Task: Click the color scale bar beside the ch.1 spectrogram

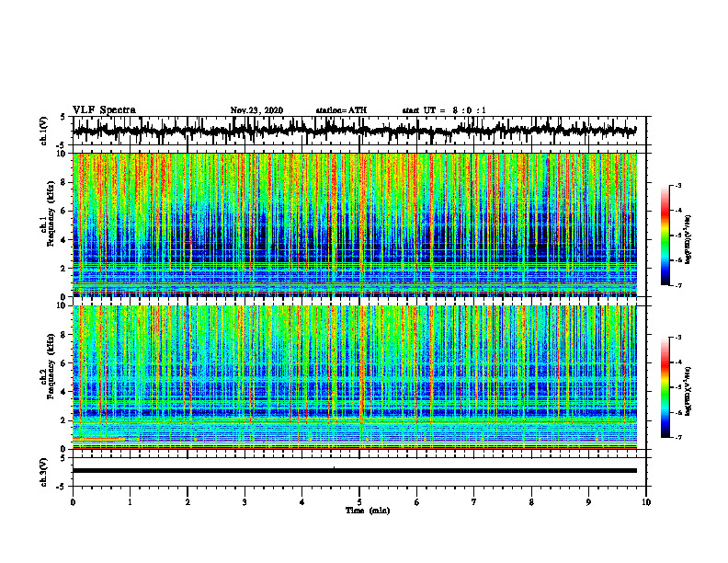Action: pyautogui.click(x=665, y=236)
